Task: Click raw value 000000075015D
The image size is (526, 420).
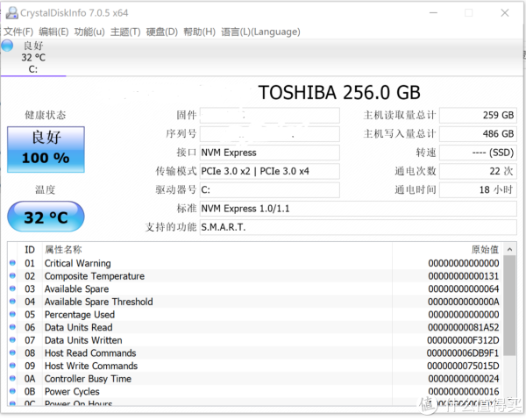Action: coord(463,366)
